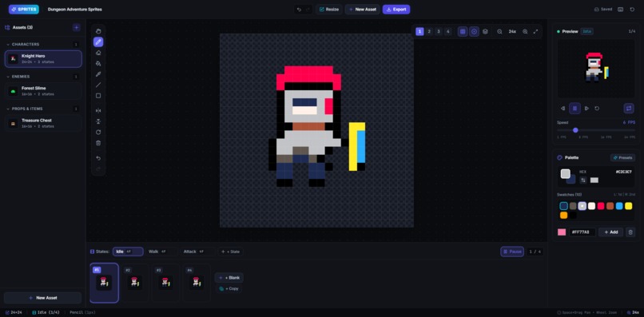This screenshot has width=644, height=317.
Task: Select the Knight Hero asset
Action: point(43,59)
